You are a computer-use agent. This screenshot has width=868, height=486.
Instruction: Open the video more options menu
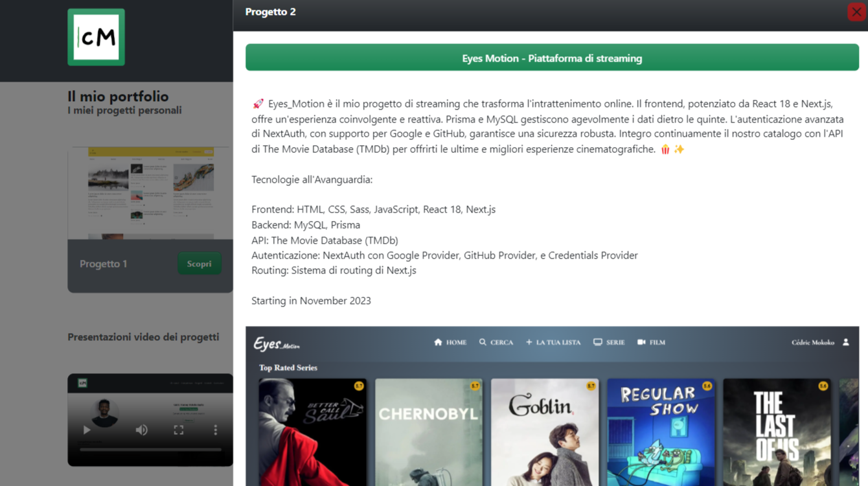(216, 430)
